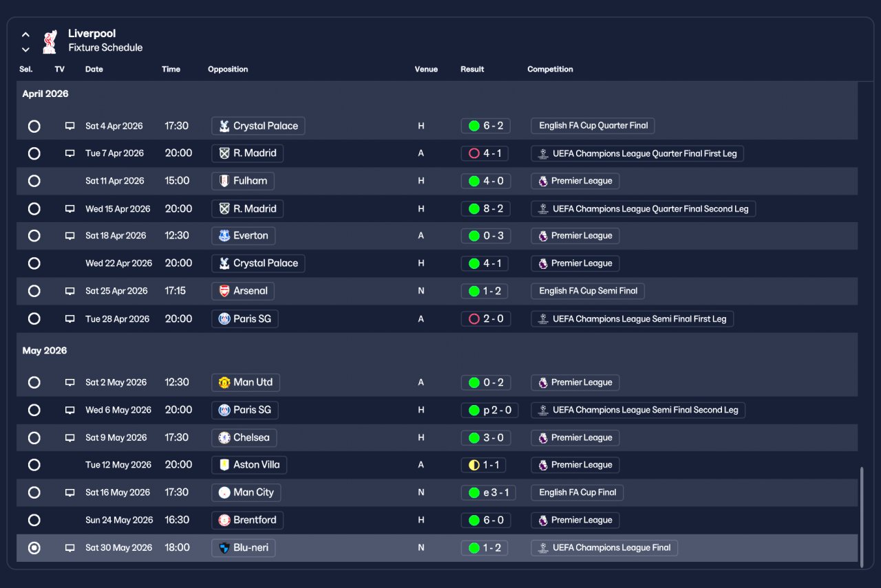Click the Everton club badge
This screenshot has width=881, height=588.
pyautogui.click(x=224, y=236)
